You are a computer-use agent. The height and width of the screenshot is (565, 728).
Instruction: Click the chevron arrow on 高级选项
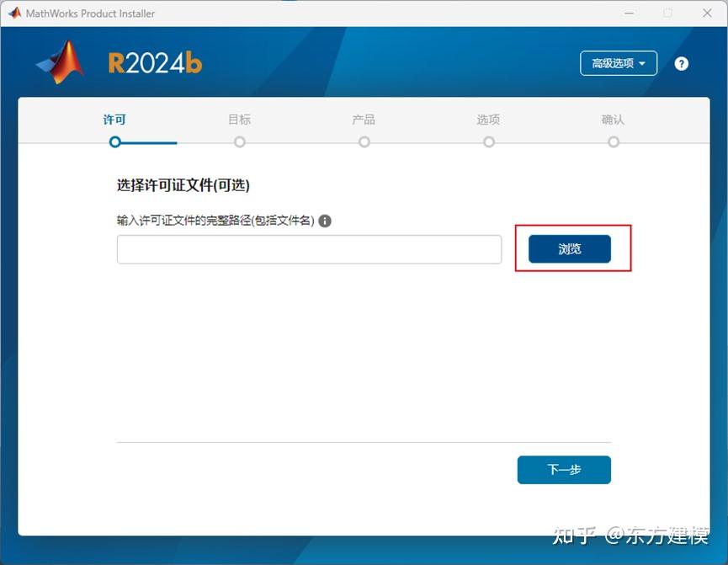642,63
